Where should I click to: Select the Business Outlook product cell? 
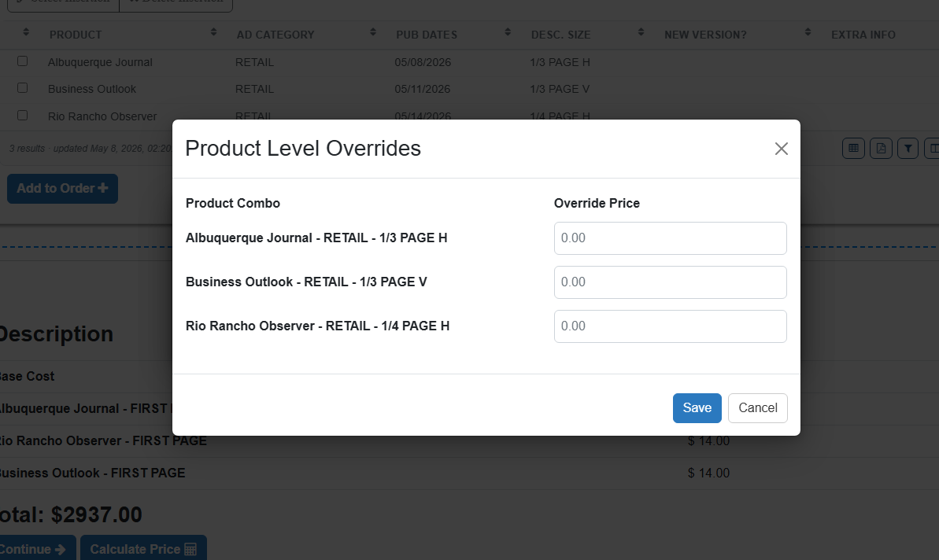click(x=92, y=89)
